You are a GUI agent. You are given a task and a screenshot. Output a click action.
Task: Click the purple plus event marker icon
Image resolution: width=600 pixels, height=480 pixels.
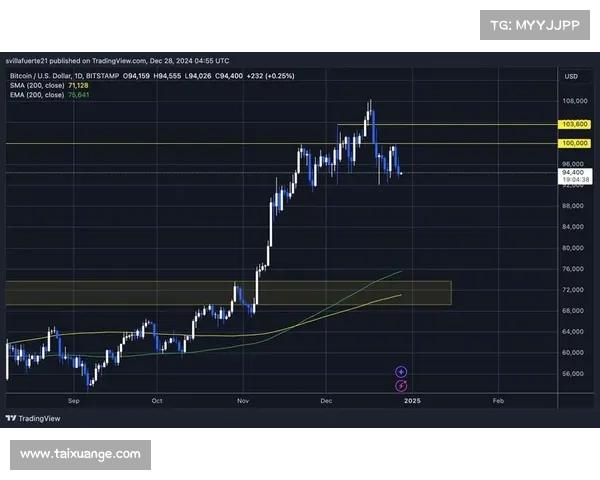[401, 371]
